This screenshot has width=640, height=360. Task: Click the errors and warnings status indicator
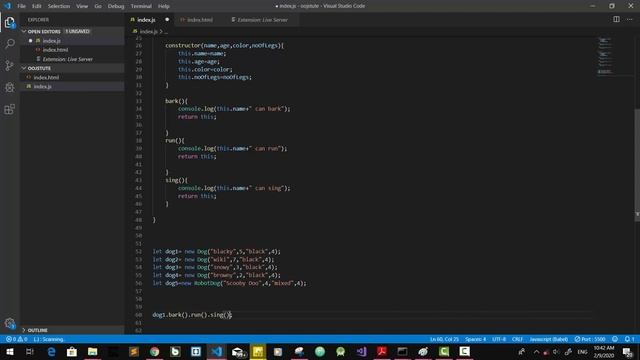click(17, 339)
